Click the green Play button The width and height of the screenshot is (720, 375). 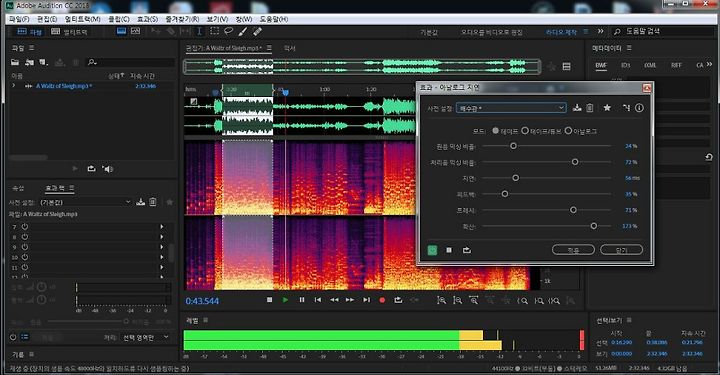click(286, 300)
